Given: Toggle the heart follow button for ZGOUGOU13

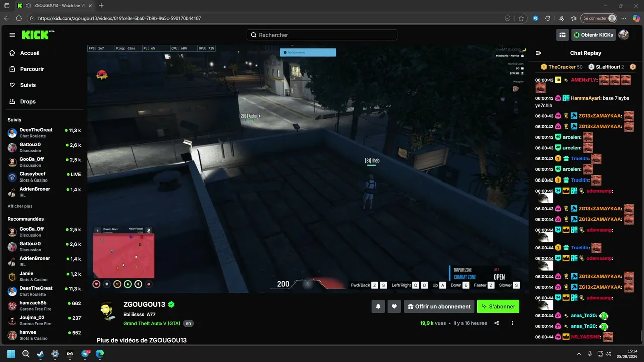Looking at the screenshot, I should click(x=394, y=306).
